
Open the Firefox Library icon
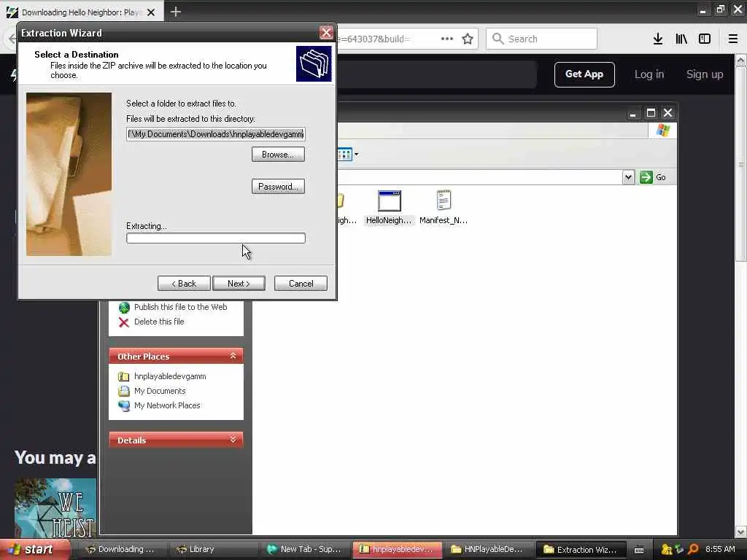(x=681, y=39)
